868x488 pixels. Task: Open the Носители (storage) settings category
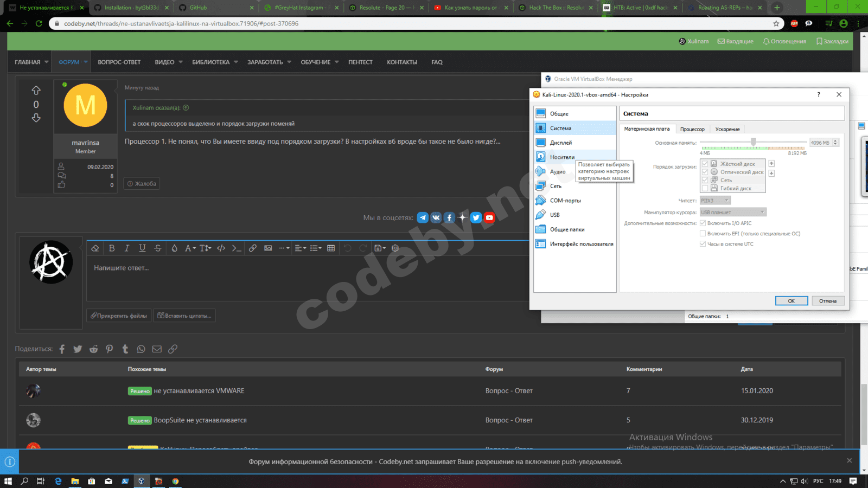click(x=561, y=157)
